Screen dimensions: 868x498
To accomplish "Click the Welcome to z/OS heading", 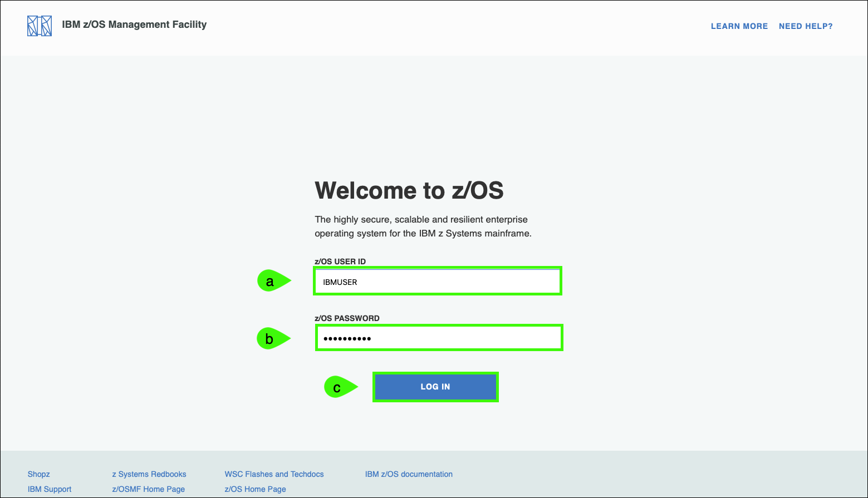I will (409, 191).
